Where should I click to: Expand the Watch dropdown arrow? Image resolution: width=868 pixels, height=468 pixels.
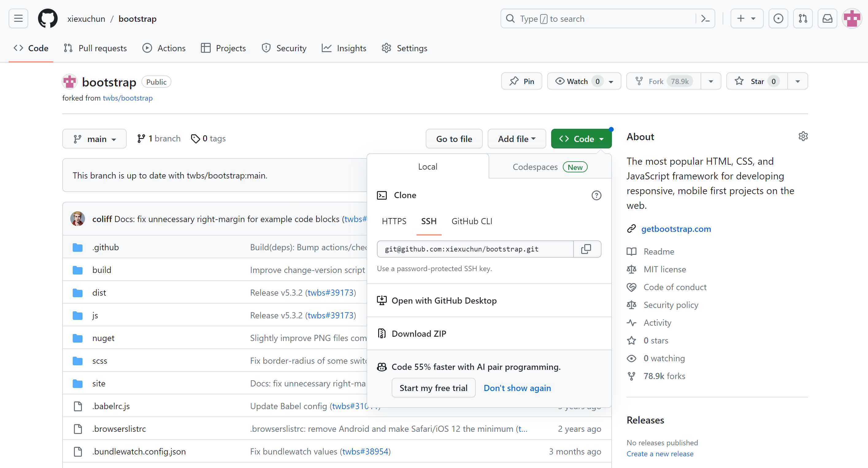[612, 81]
